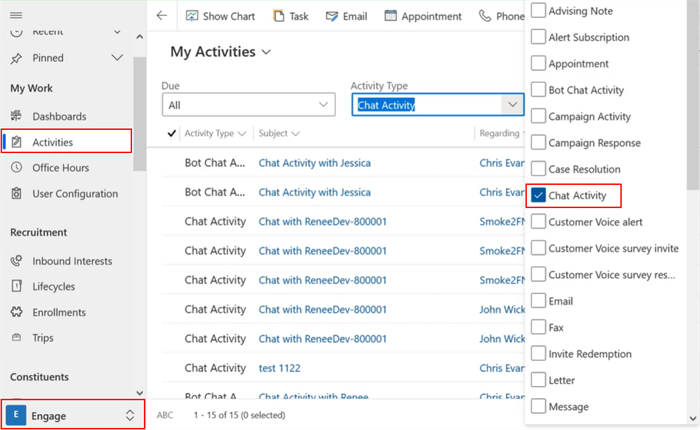This screenshot has height=430, width=700.
Task: Click the Activity Type filter text field
Action: 427,105
